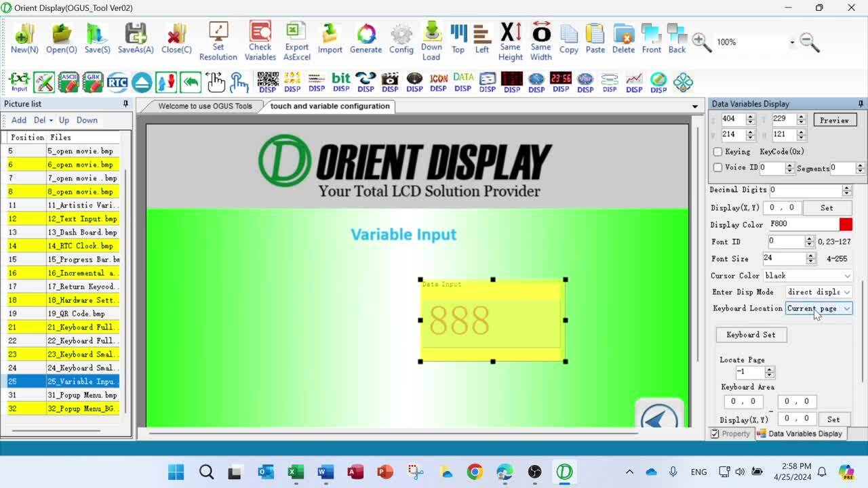Open Excel from the taskbar
868x488 pixels.
tap(296, 472)
